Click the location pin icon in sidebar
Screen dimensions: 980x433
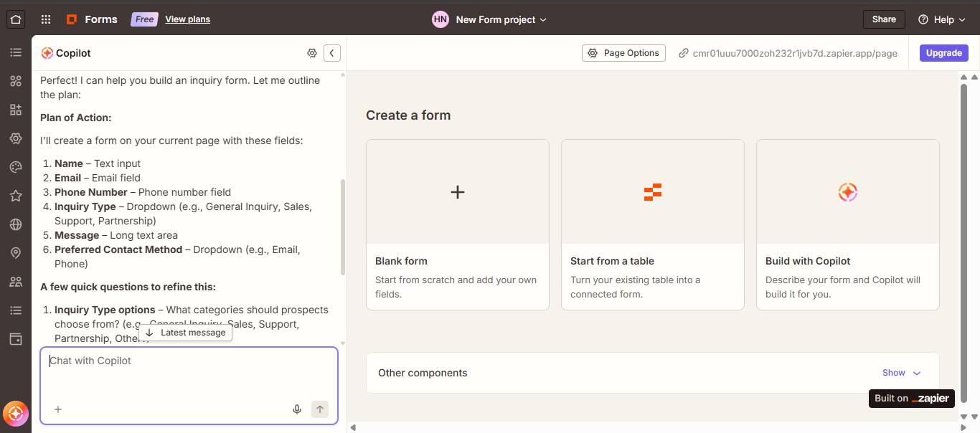16,253
